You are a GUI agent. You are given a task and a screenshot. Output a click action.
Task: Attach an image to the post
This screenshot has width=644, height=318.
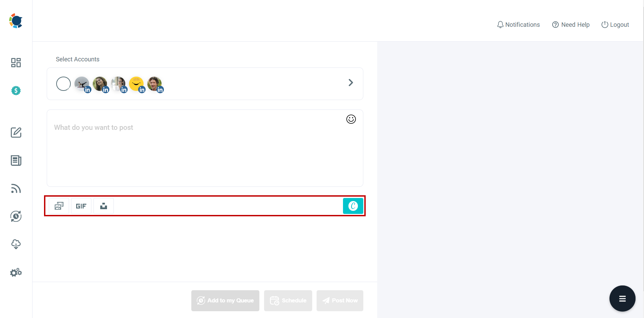[x=59, y=206]
